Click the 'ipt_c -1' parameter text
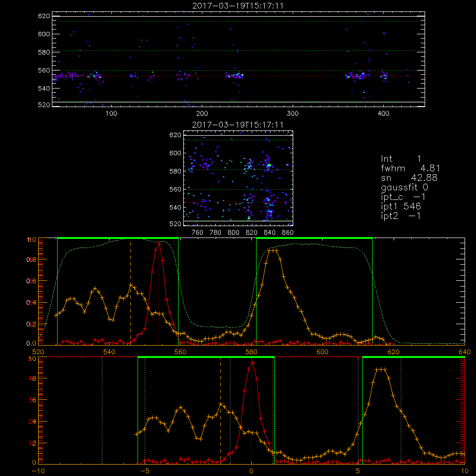The image size is (476, 476). (x=404, y=197)
